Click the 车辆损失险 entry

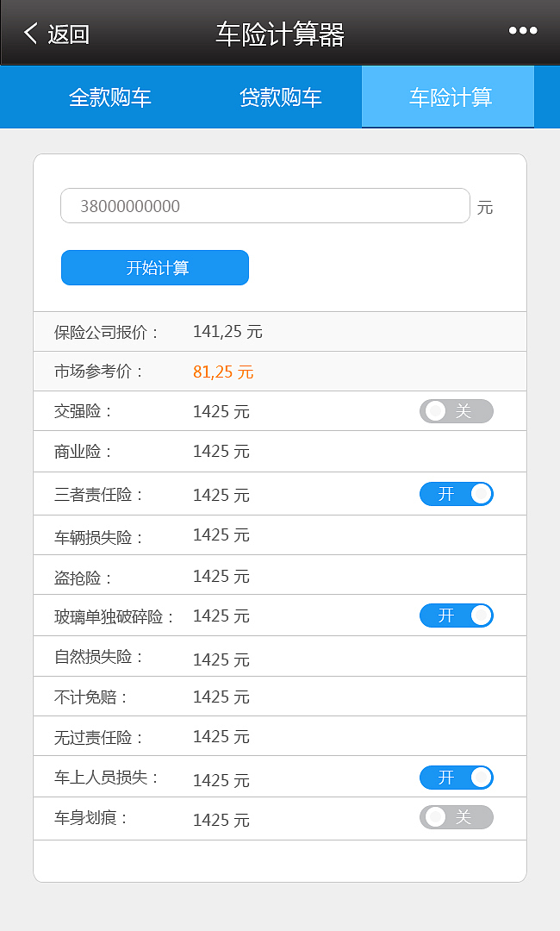280,534
